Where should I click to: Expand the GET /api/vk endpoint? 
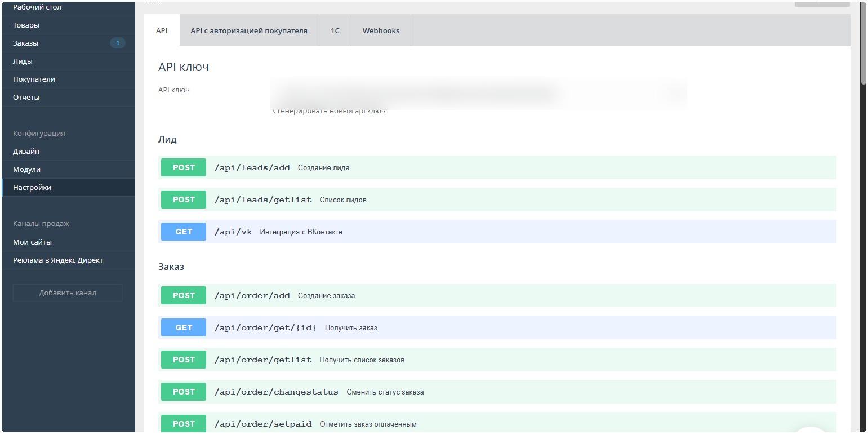click(233, 232)
